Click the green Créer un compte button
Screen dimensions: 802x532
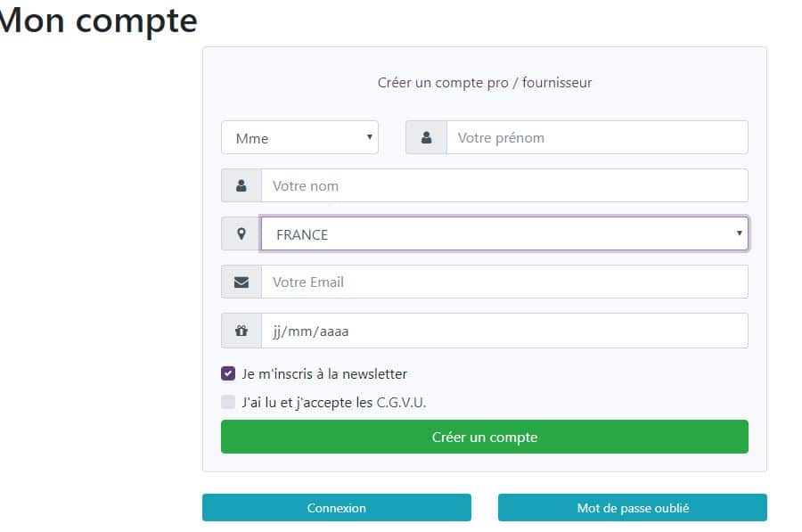(485, 437)
